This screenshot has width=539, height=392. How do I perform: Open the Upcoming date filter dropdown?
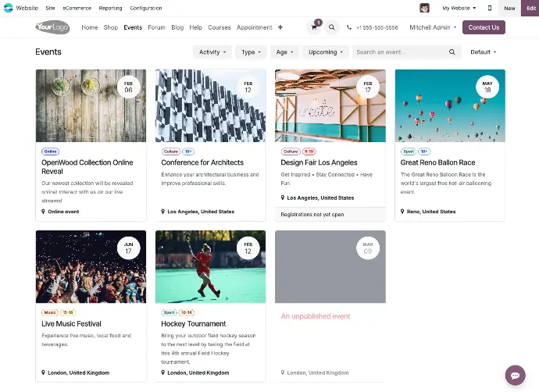[326, 52]
